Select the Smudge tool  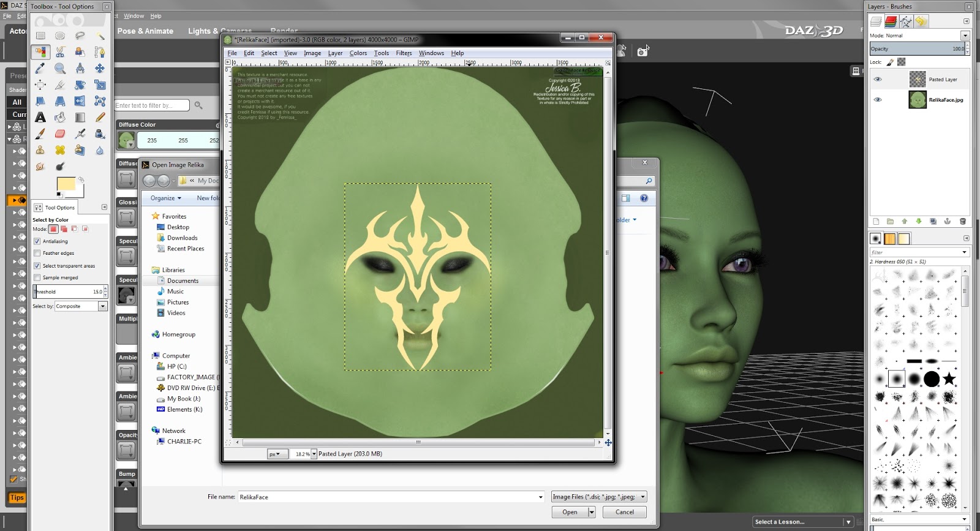(40, 166)
